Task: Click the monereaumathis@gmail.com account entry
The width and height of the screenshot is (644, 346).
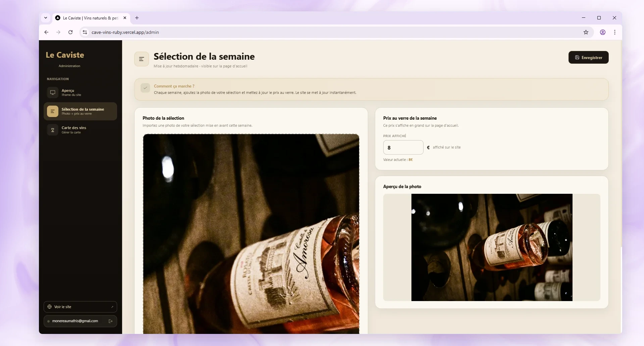Action: click(x=80, y=321)
